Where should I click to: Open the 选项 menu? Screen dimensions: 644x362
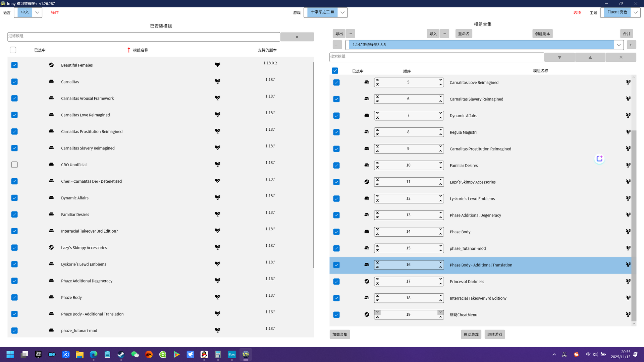(x=577, y=12)
